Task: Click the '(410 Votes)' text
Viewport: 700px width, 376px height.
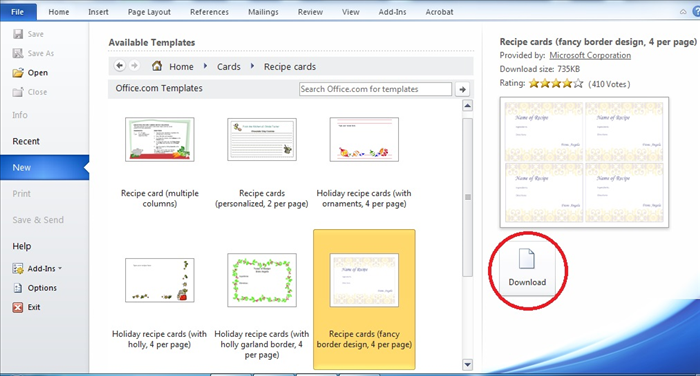Action: click(x=609, y=84)
